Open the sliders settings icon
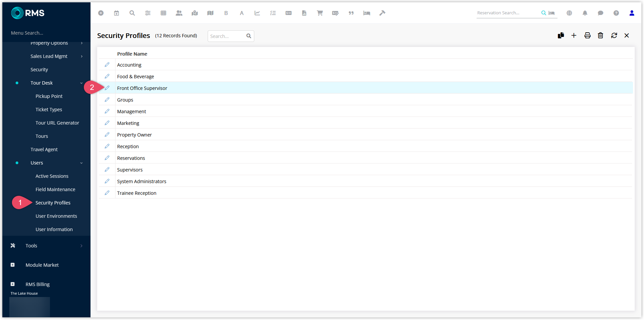This screenshot has height=320, width=644. (x=148, y=13)
